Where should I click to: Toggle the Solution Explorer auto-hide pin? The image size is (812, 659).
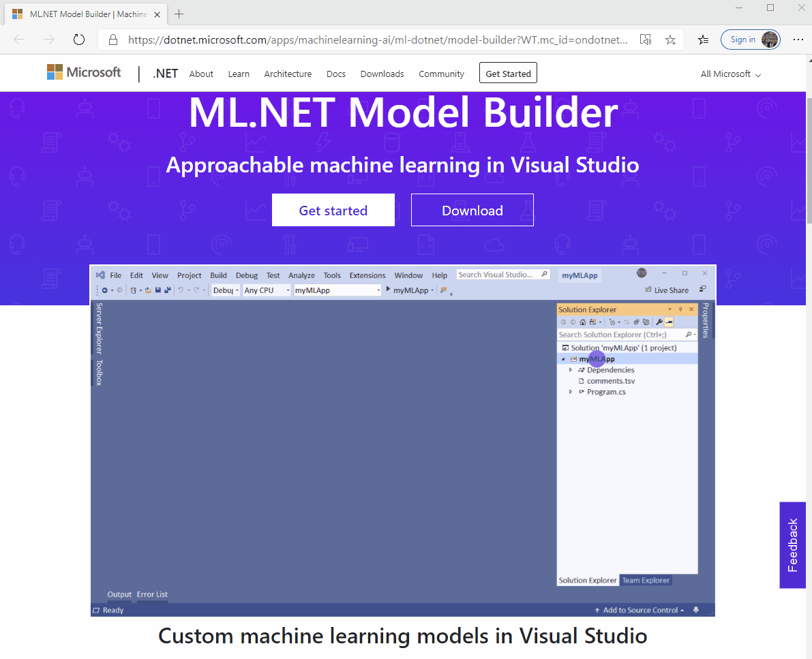680,309
